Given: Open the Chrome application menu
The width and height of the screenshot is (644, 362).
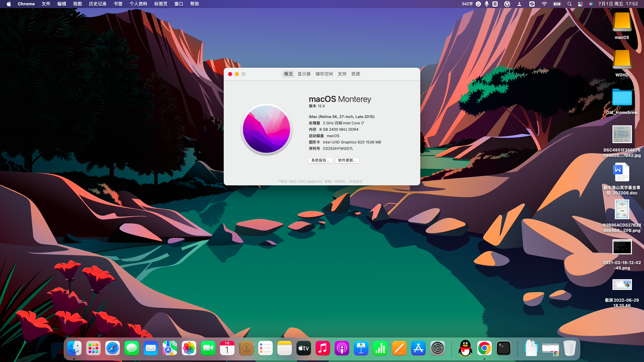Looking at the screenshot, I should click(x=26, y=4).
